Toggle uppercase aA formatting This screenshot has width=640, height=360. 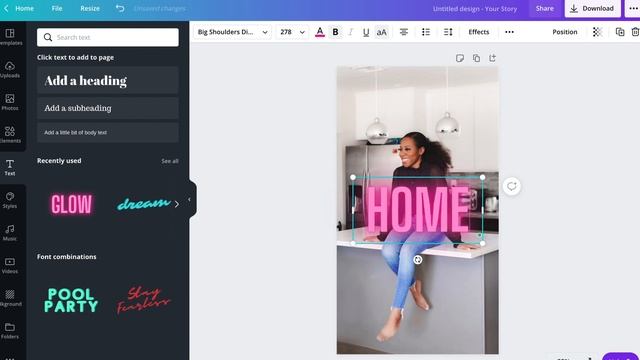point(381,32)
